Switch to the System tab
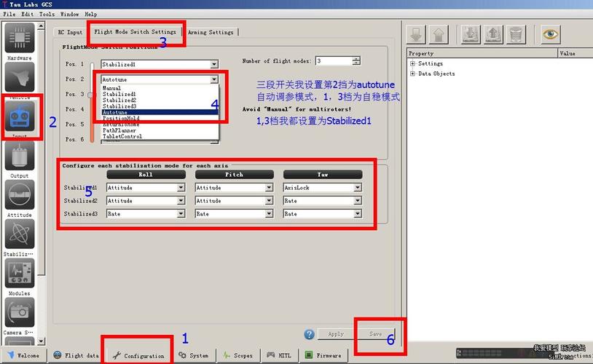Viewport: 593px width, 364px height. pos(193,356)
